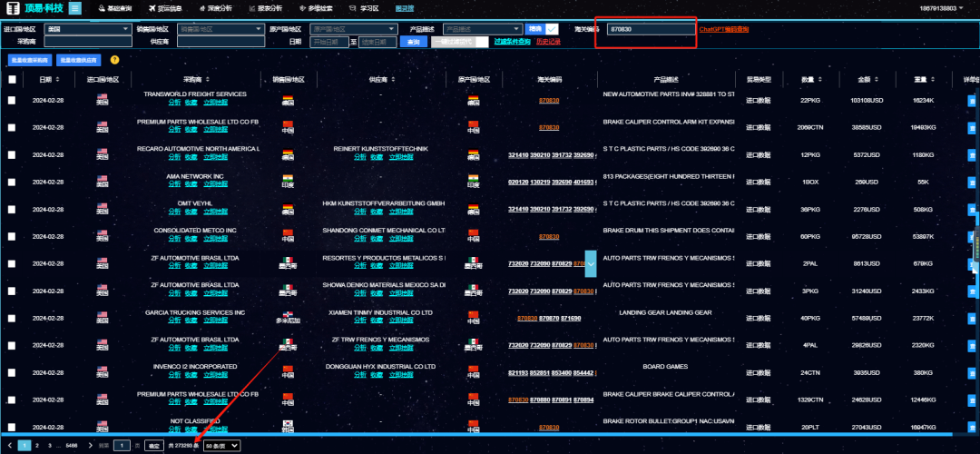Click the 顶易科技 logo icon
Screen dimensions: 980x454
(13, 9)
